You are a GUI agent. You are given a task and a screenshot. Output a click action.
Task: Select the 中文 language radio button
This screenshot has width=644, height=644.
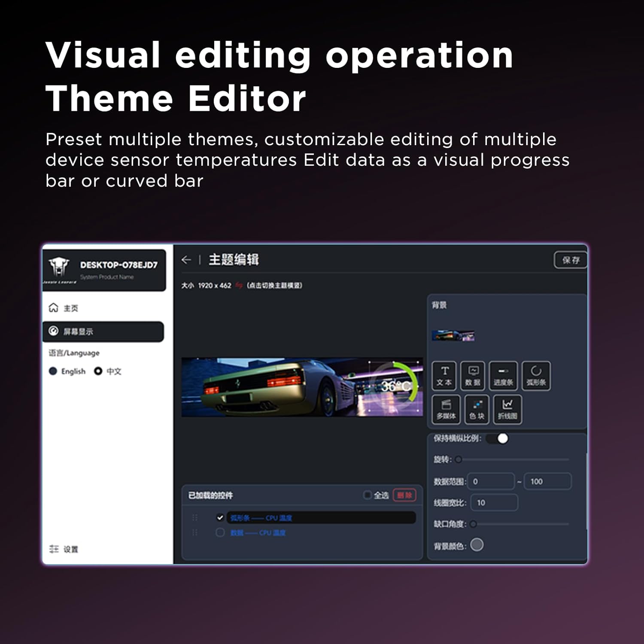pyautogui.click(x=98, y=371)
